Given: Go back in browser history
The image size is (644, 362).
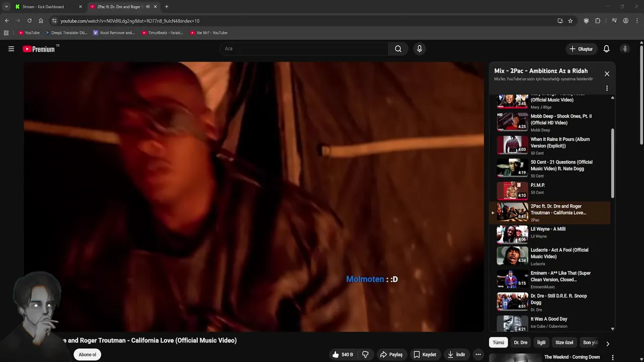Looking at the screenshot, I should [x=7, y=21].
